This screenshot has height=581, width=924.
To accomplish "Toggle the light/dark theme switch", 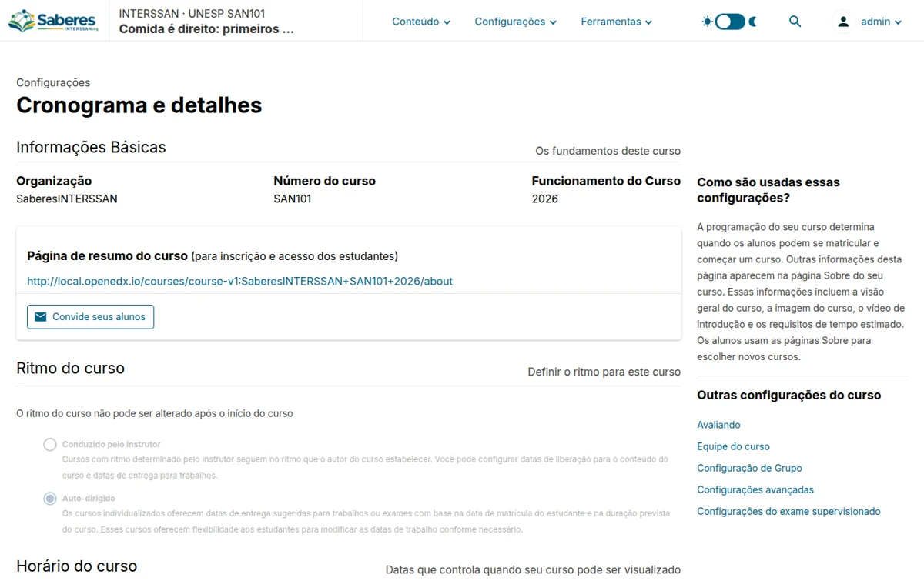I will tap(730, 22).
